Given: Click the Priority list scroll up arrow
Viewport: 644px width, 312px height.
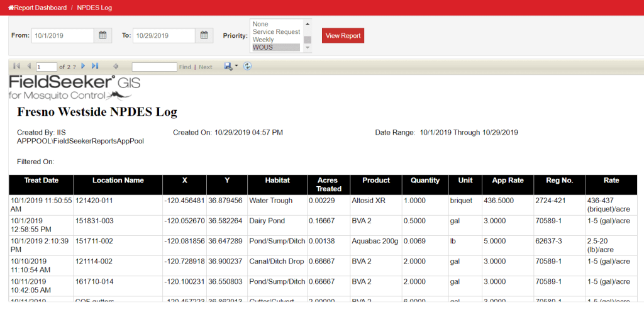Looking at the screenshot, I should click(308, 24).
